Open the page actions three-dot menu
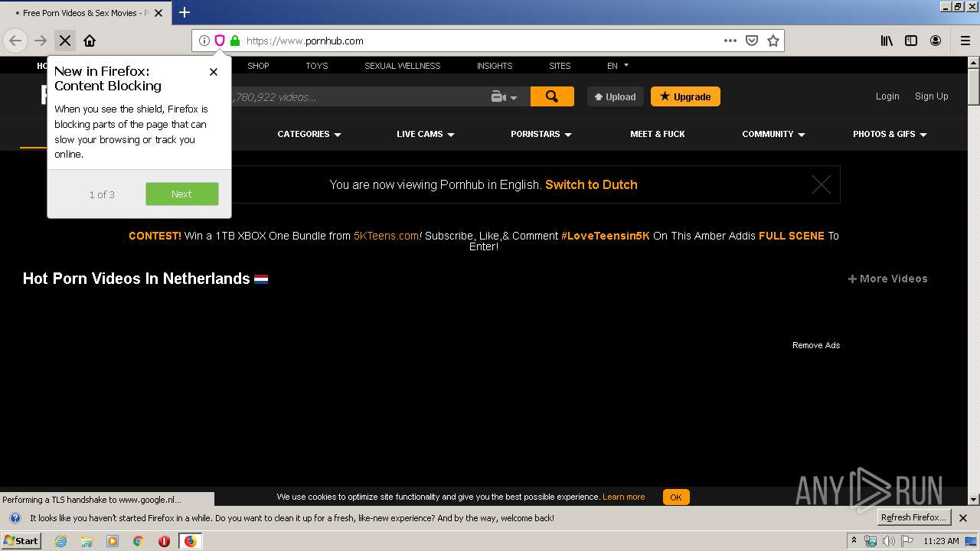980x551 pixels. click(730, 41)
